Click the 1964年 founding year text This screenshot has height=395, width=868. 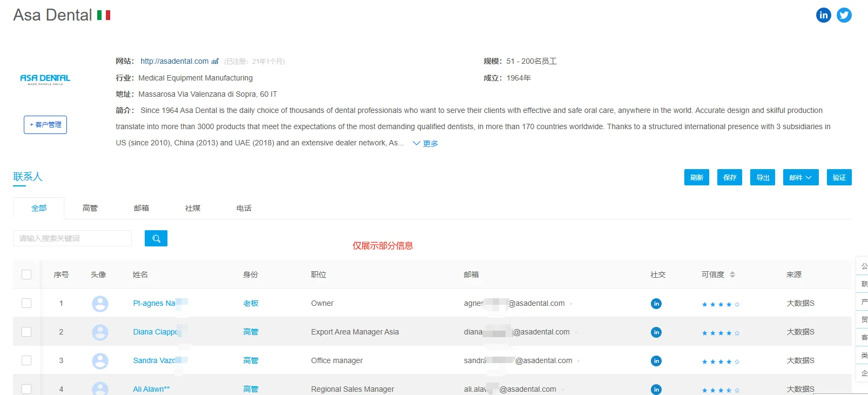tap(519, 78)
